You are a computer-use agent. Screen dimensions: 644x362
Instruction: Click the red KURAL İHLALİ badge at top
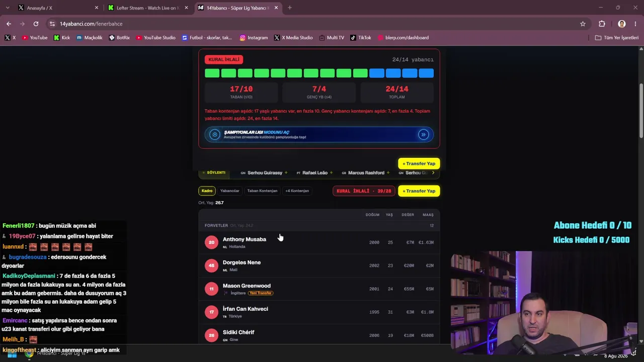(224, 59)
